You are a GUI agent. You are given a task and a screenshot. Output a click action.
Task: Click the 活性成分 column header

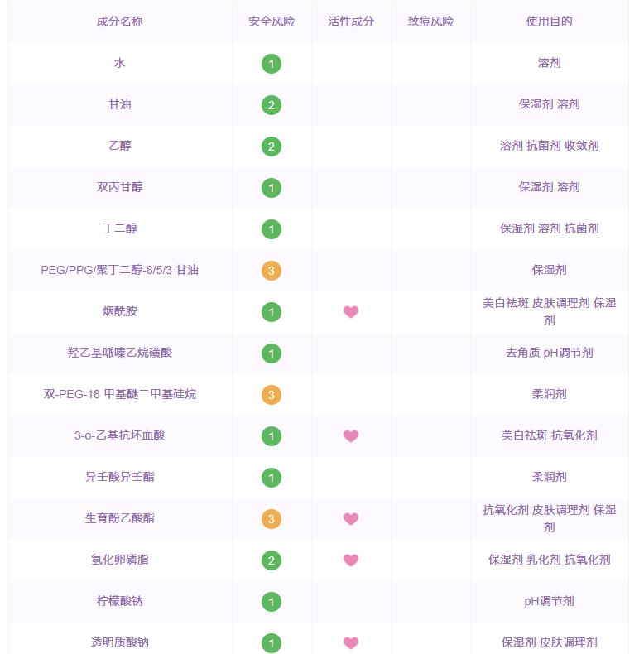[x=351, y=22]
